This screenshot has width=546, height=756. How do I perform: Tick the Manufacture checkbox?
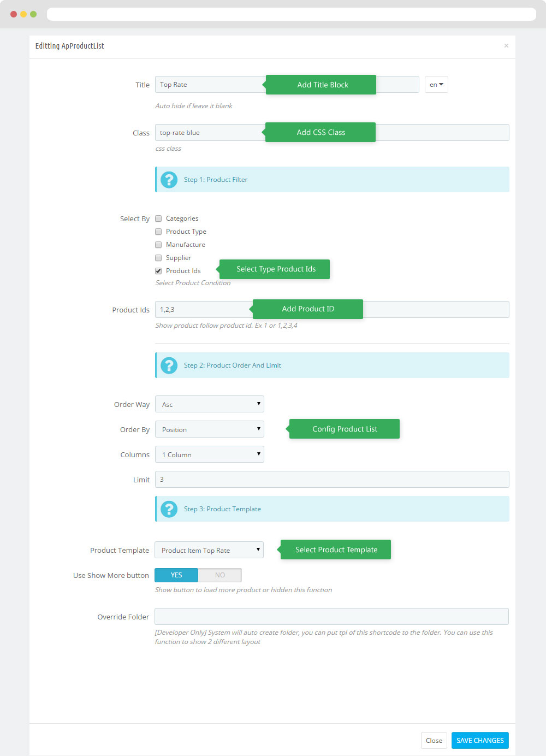coord(158,245)
